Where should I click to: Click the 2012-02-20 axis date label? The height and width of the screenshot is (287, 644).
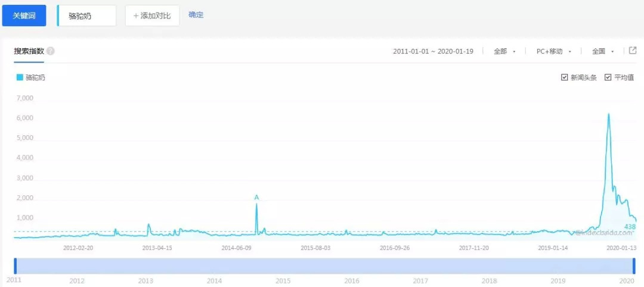pyautogui.click(x=78, y=248)
